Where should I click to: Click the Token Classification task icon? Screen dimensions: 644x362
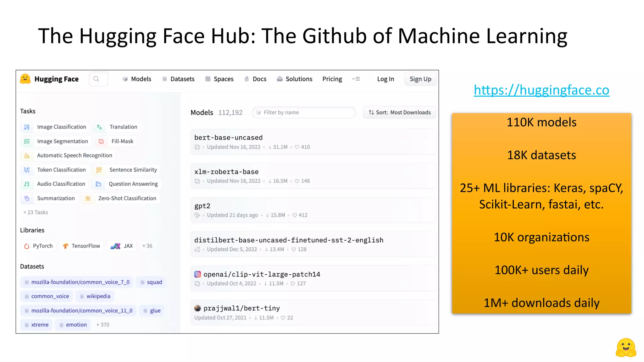pyautogui.click(x=27, y=170)
